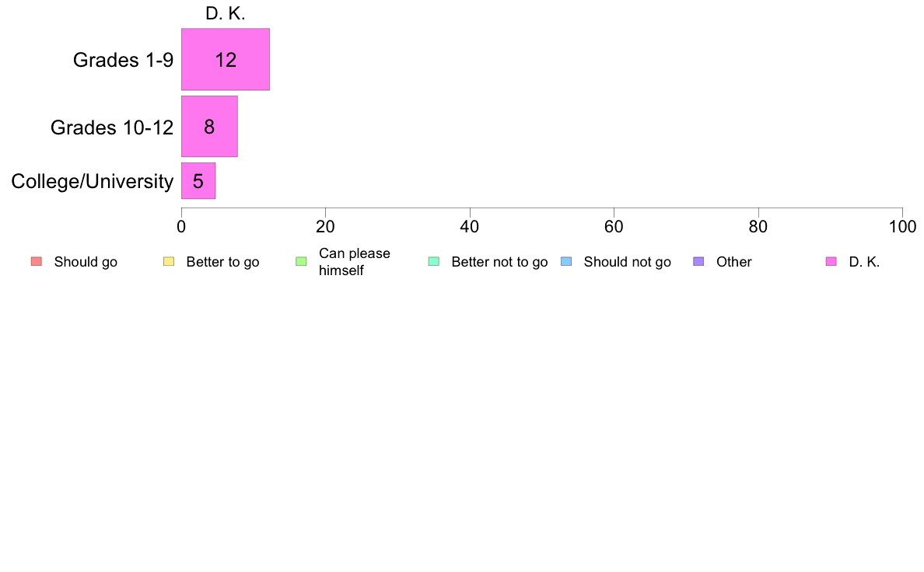
Task: Select the College/University bar with value 5
Action: point(198,181)
